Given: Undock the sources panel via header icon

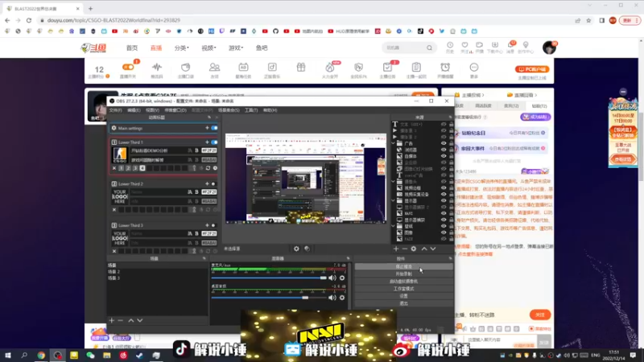Looking at the screenshot, I should (450, 117).
